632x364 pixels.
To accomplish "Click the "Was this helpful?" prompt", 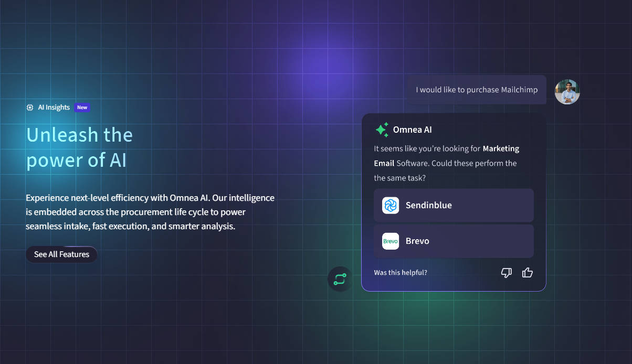I will coord(401,273).
